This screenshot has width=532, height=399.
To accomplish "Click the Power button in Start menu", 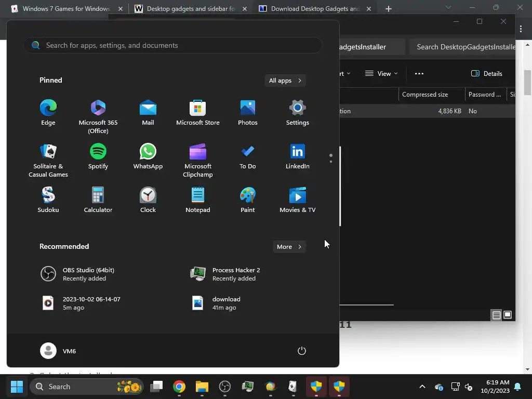I will (x=302, y=351).
